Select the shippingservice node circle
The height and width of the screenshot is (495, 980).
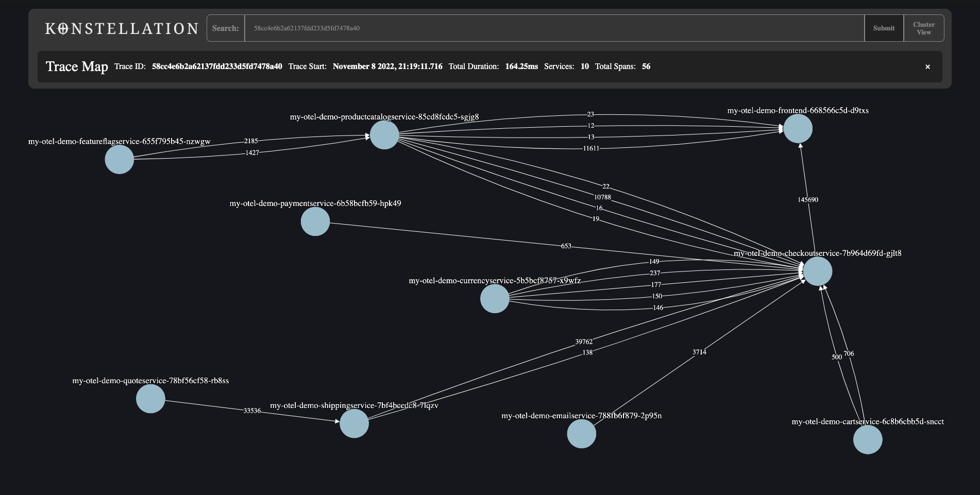pyautogui.click(x=354, y=423)
